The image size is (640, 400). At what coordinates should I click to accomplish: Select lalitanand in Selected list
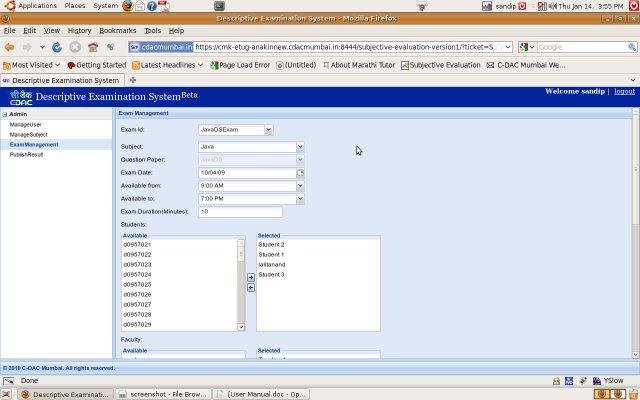(271, 264)
